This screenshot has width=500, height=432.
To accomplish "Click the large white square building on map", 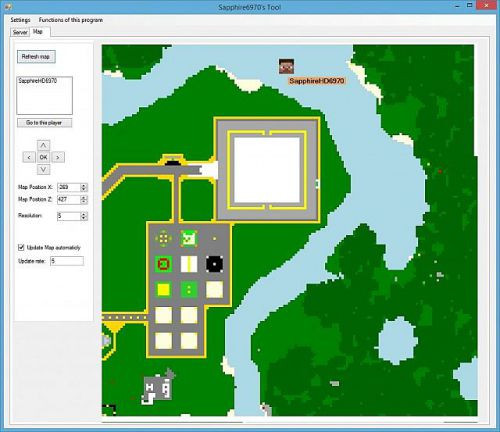I will click(267, 170).
